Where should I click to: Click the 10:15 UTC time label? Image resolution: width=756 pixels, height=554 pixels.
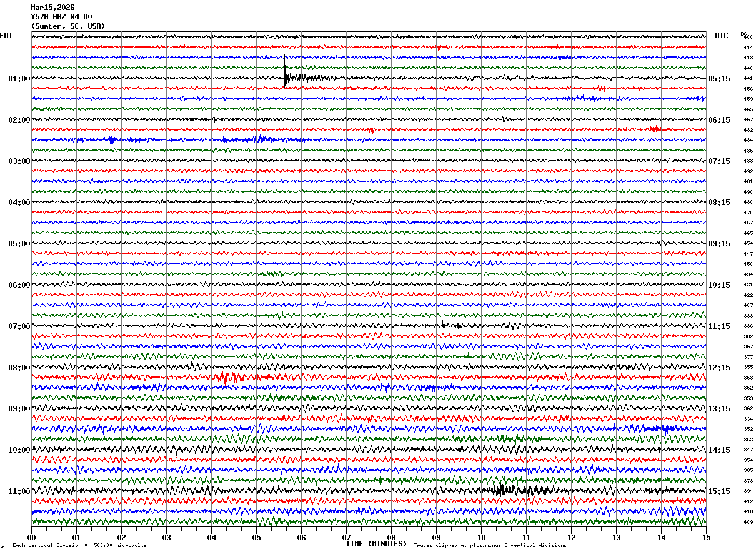(x=719, y=285)
